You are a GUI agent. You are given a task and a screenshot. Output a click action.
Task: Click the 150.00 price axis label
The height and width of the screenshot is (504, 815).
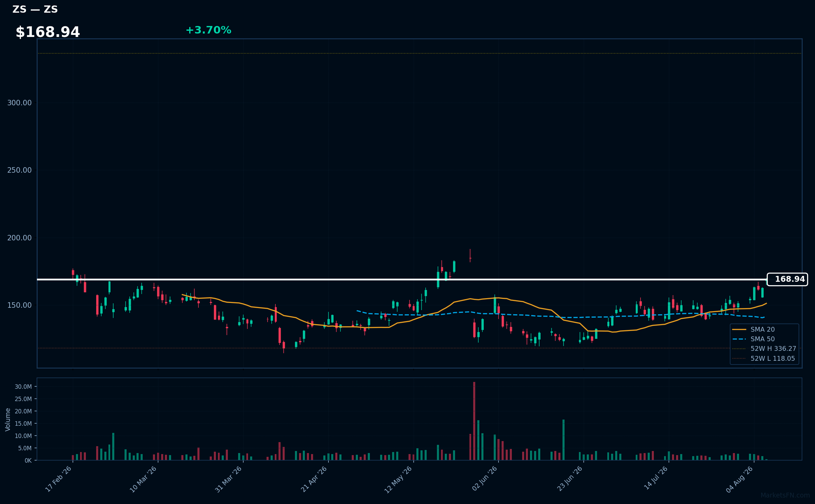(x=20, y=305)
